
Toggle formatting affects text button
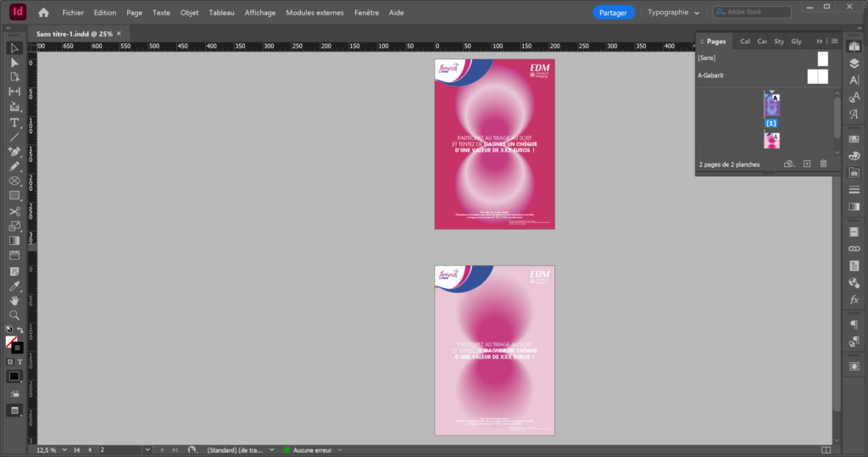pos(19,362)
